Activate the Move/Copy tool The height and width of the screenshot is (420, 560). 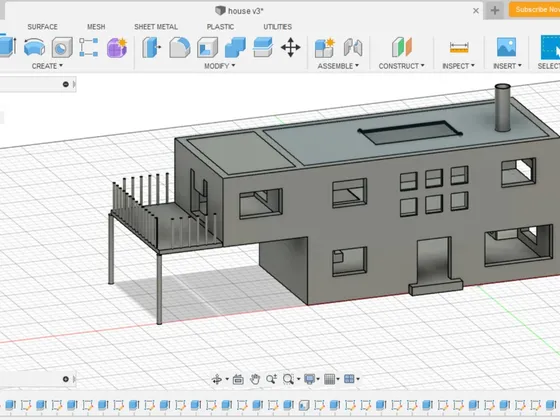pyautogui.click(x=291, y=48)
